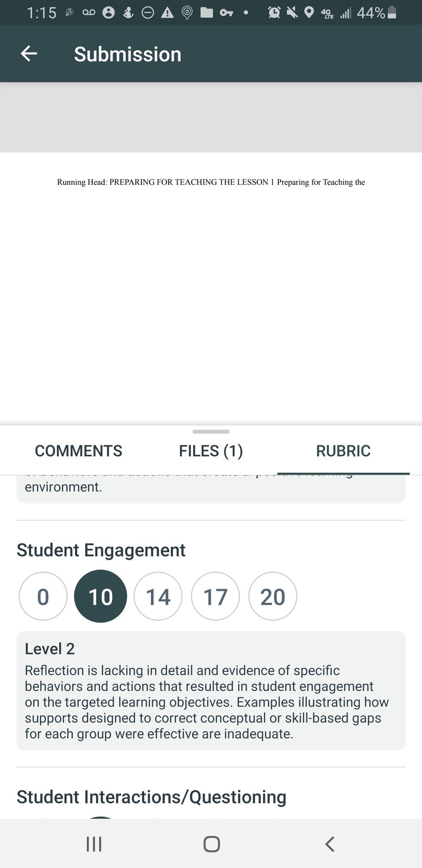Select 10 points for Student Engagement
This screenshot has height=868, width=422.
coord(101,596)
